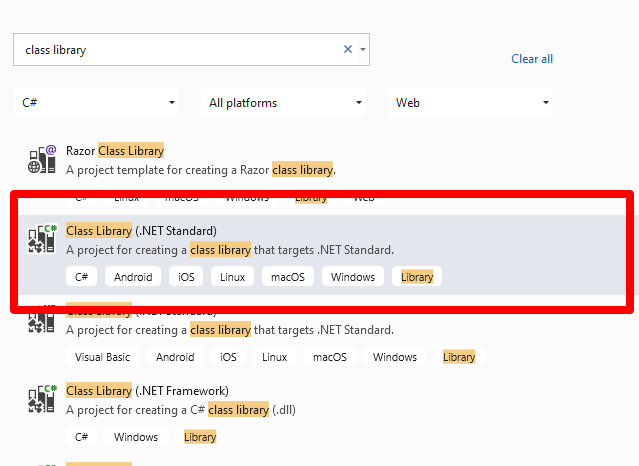Click the Class Library (.NET Framework) icon

(41, 400)
